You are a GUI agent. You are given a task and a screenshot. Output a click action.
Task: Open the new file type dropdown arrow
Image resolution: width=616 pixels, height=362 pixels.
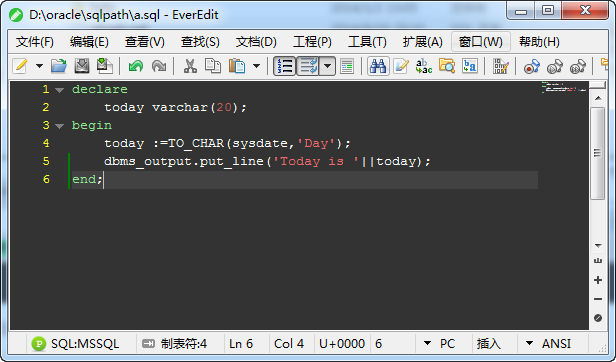click(39, 66)
